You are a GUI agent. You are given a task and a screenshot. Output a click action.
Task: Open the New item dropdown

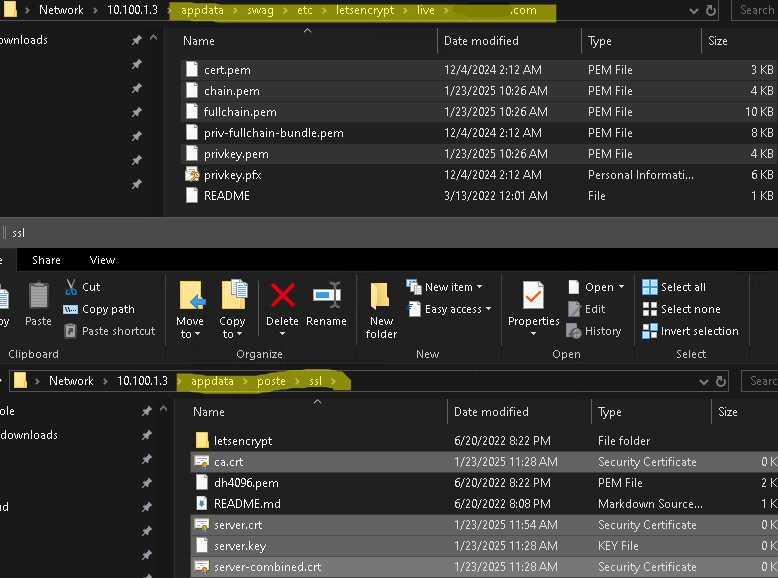[x=480, y=287]
